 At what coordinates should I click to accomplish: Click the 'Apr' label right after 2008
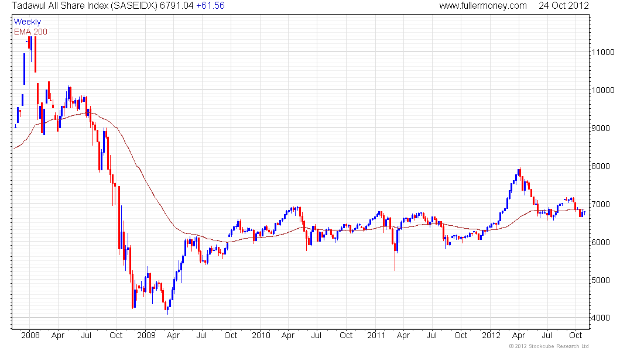pos(58,336)
